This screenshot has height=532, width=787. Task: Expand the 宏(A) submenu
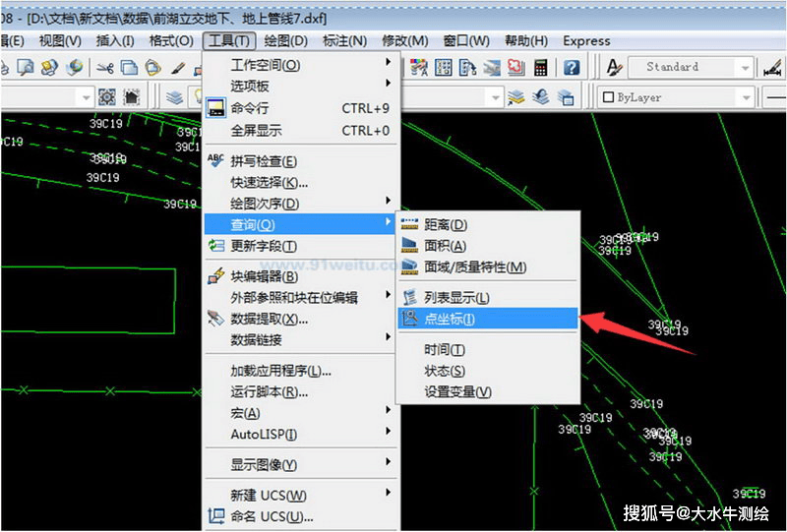pyautogui.click(x=301, y=413)
